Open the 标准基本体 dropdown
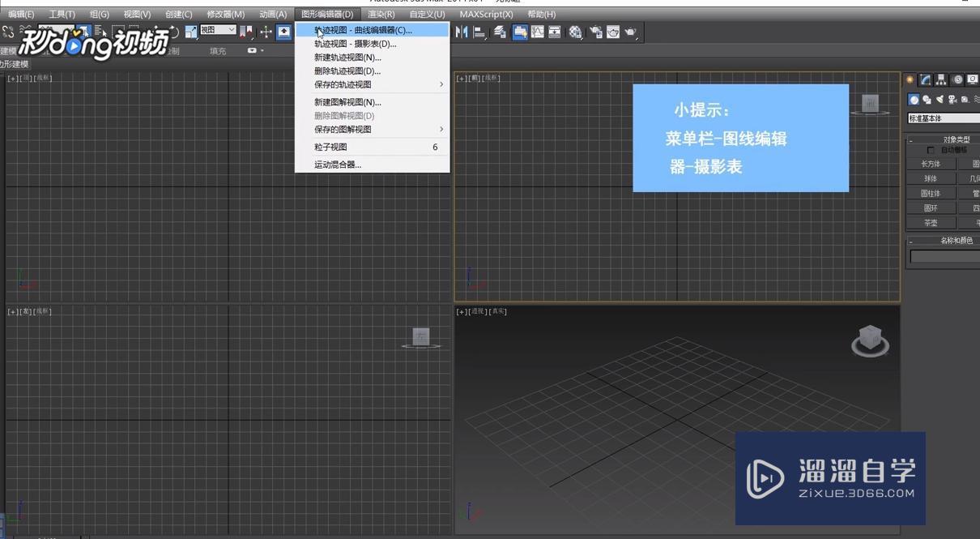This screenshot has height=539, width=980. [x=944, y=118]
